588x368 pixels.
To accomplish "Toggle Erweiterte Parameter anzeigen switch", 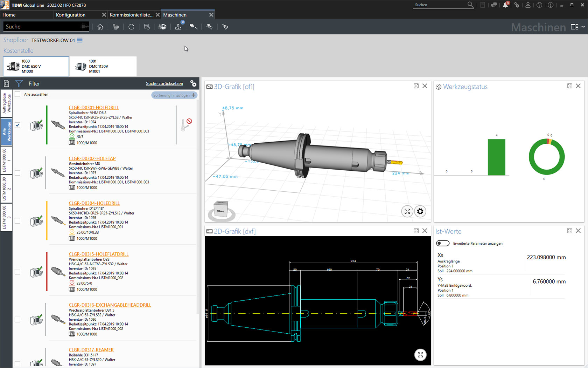I will coord(443,243).
